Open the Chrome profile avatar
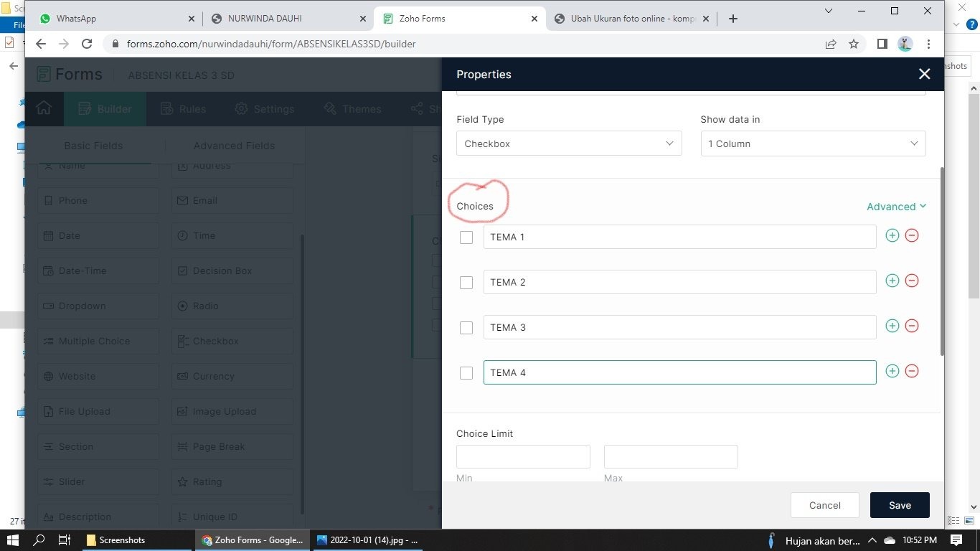This screenshot has width=980, height=551. (905, 44)
